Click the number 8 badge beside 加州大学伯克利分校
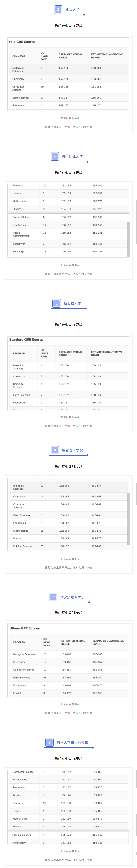The image size is (137, 868). [50, 742]
